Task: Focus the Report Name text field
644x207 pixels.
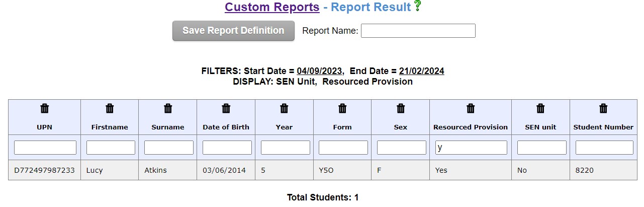Action: point(418,31)
